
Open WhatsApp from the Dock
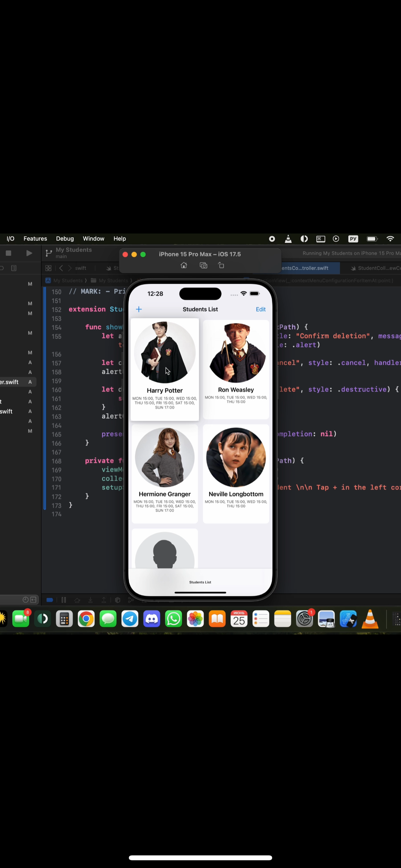pyautogui.click(x=173, y=618)
